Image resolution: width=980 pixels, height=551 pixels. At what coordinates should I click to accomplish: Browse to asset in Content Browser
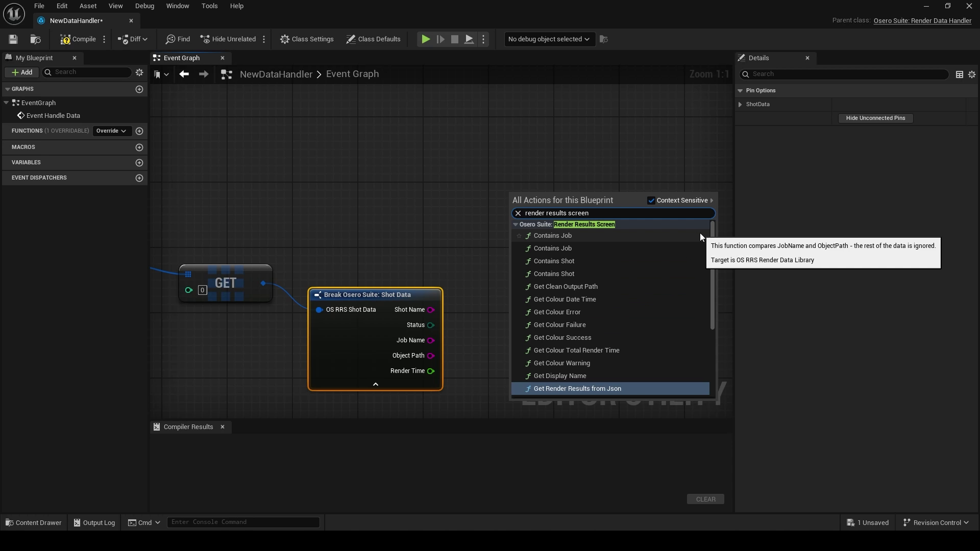click(35, 39)
